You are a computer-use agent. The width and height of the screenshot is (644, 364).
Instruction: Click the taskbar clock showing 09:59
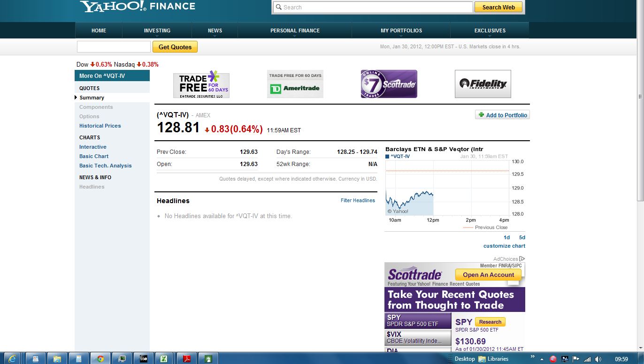pyautogui.click(x=621, y=359)
